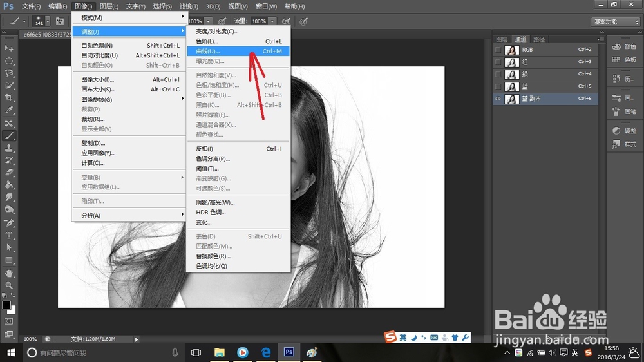Choose 色阶(L)... menu item

click(x=238, y=41)
